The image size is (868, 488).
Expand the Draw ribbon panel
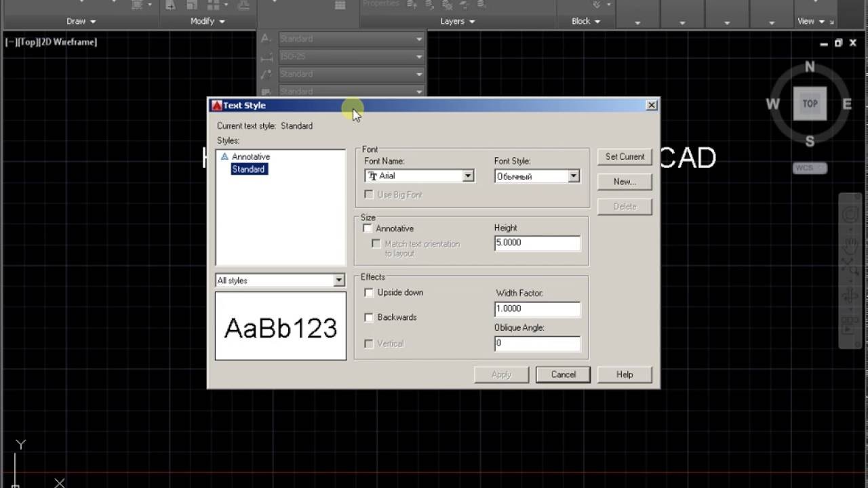pyautogui.click(x=81, y=21)
